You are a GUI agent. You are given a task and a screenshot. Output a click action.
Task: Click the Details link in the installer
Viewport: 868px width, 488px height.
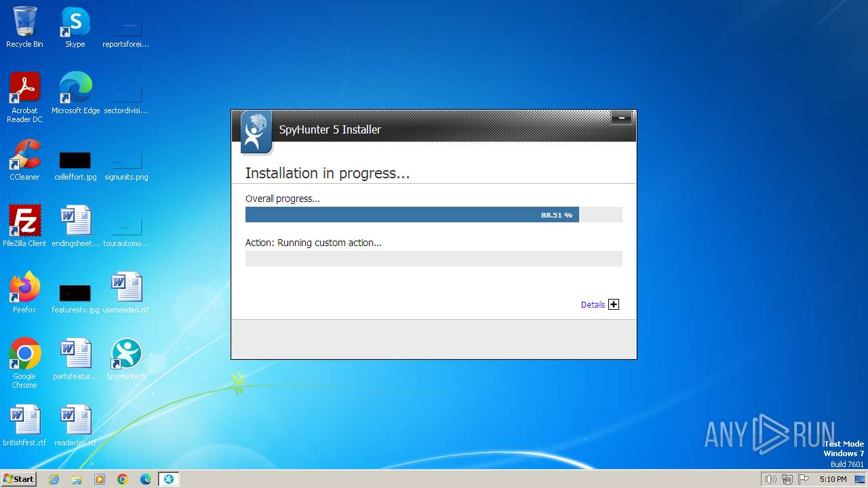click(593, 305)
